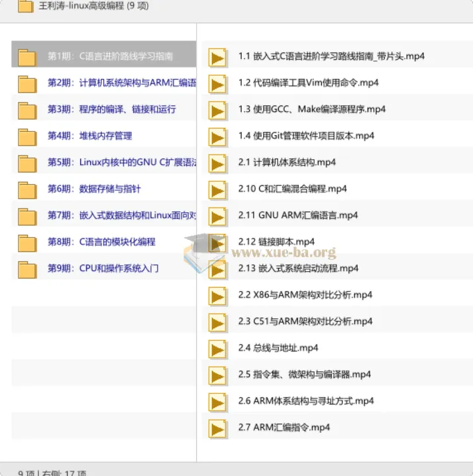
Task: Click the title 王利涛-linux高级编程 (9 项)
Action: tap(94, 6)
